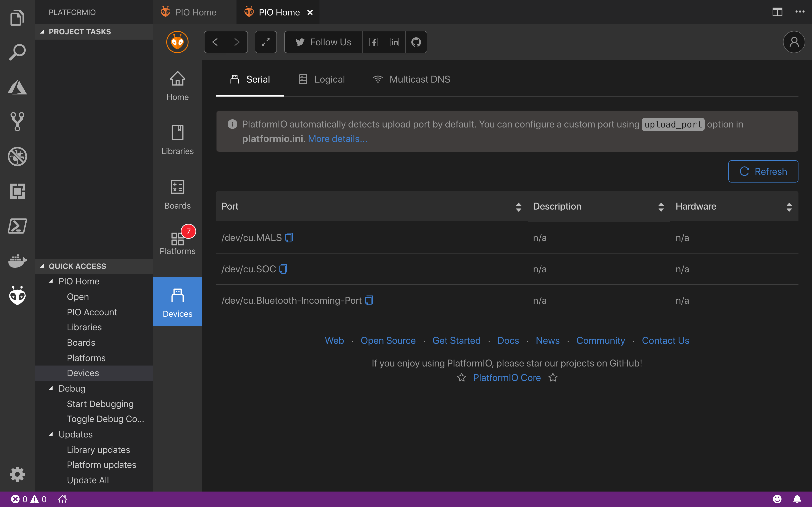812x507 pixels.
Task: Click the PIO account avatar icon
Action: (794, 42)
